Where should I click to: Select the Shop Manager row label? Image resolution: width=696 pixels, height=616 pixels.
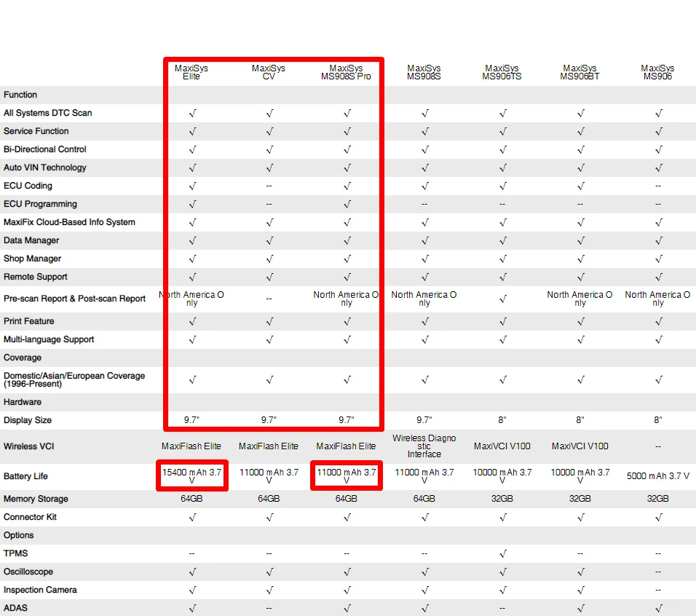tap(33, 258)
